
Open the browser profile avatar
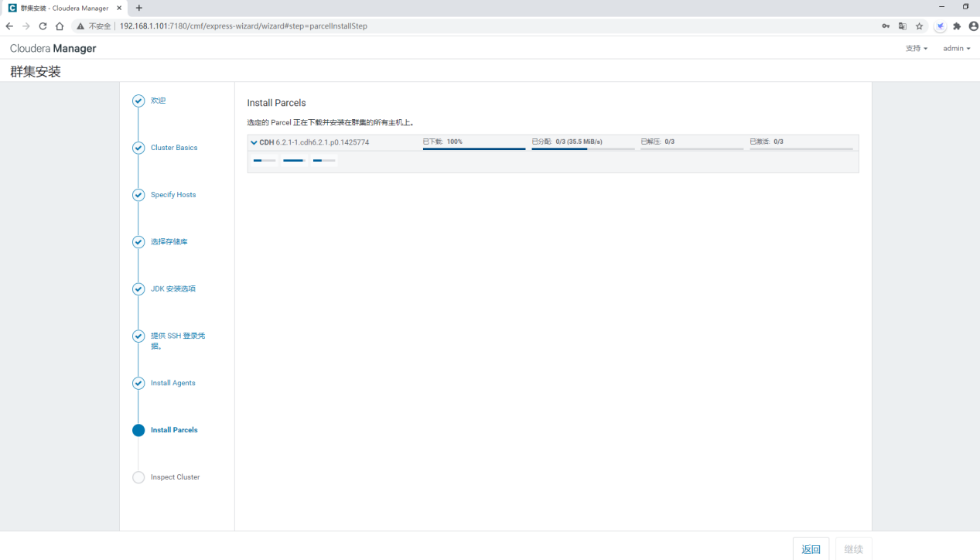pyautogui.click(x=973, y=26)
